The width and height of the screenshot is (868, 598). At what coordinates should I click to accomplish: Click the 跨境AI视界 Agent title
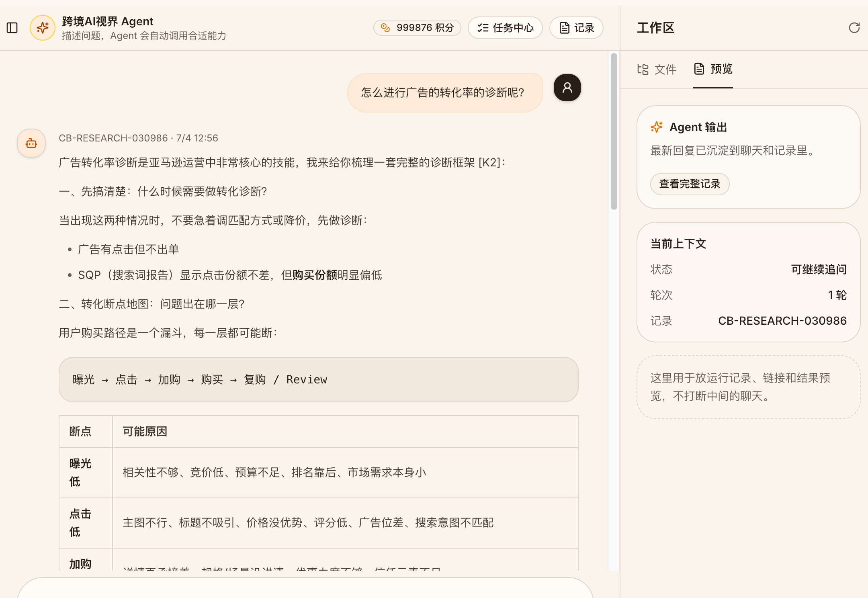click(108, 21)
